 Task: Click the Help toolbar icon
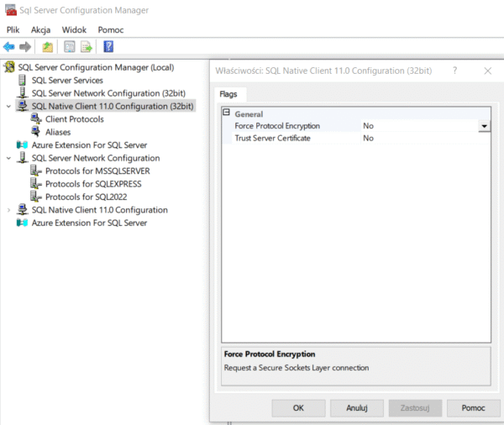coord(108,46)
